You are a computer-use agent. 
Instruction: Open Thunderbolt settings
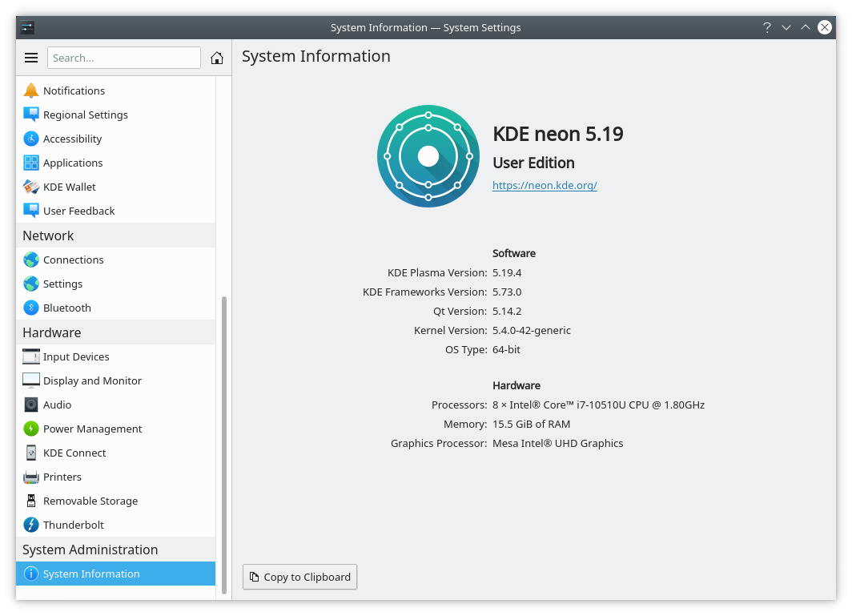(116, 525)
